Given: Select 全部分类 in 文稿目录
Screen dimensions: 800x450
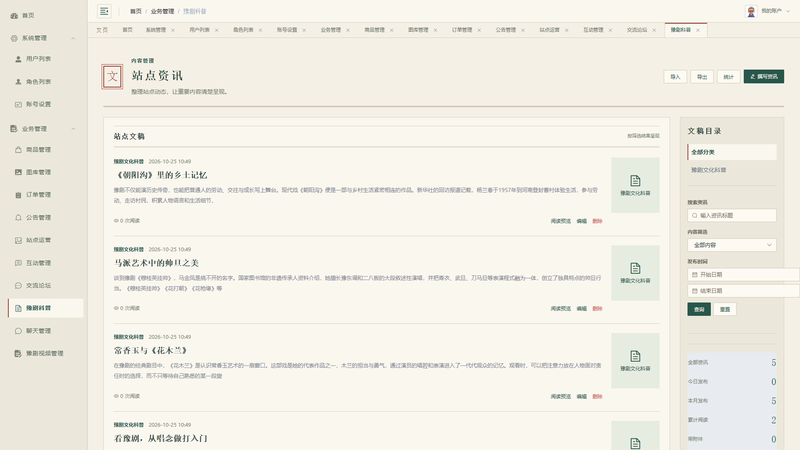Looking at the screenshot, I should pyautogui.click(x=732, y=152).
